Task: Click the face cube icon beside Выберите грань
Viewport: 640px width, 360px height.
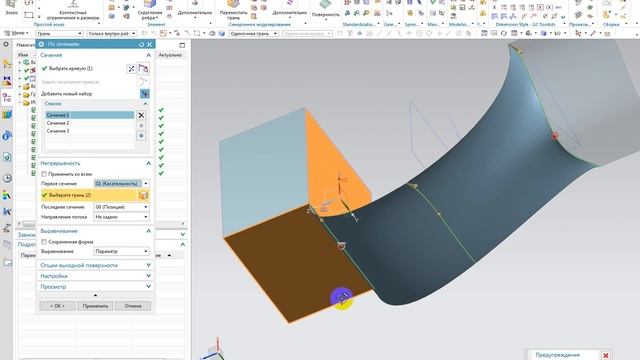Action: point(143,195)
